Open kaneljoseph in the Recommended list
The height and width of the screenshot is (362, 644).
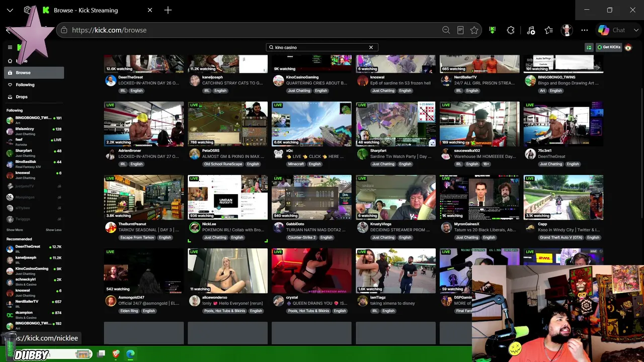[x=34, y=259]
